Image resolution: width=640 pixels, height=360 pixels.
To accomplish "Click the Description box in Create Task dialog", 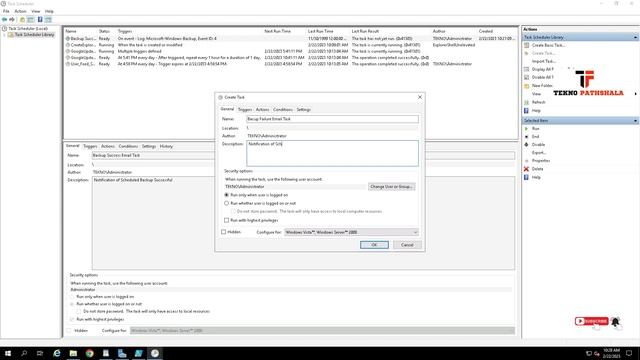I will pyautogui.click(x=332, y=153).
